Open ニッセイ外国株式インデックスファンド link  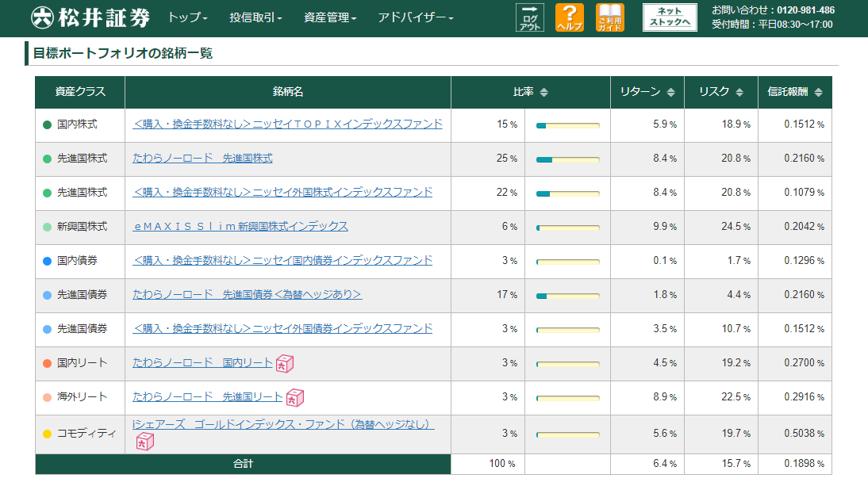[282, 193]
